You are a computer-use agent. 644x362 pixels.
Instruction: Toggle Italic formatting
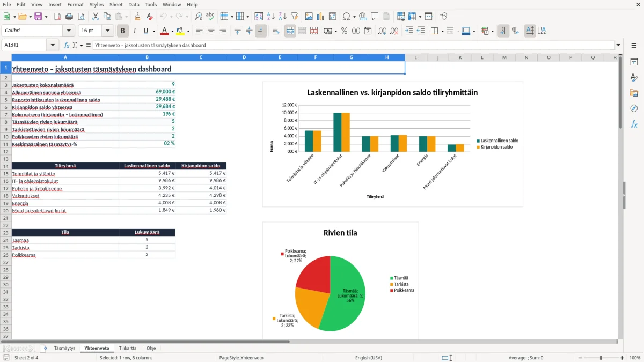tap(135, 31)
